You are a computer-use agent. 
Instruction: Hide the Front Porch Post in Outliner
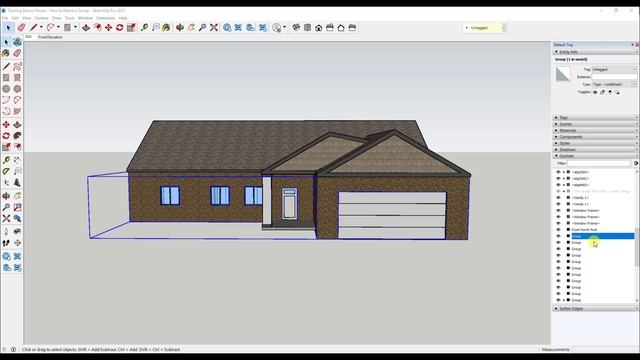[x=558, y=230]
